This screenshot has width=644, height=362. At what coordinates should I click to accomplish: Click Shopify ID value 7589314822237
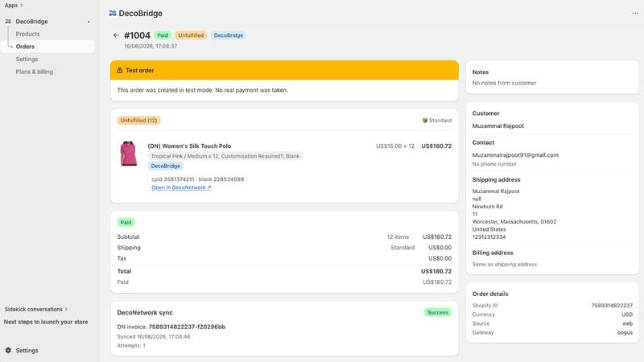(612, 306)
